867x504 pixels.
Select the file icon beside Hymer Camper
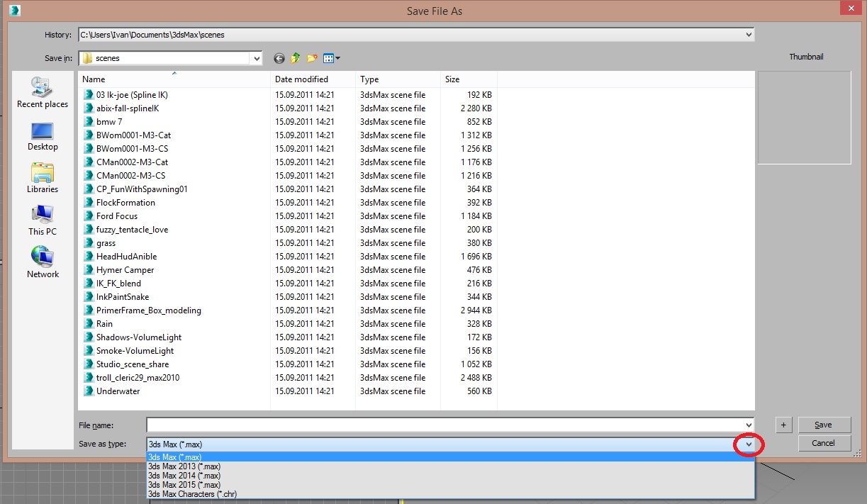coord(89,270)
